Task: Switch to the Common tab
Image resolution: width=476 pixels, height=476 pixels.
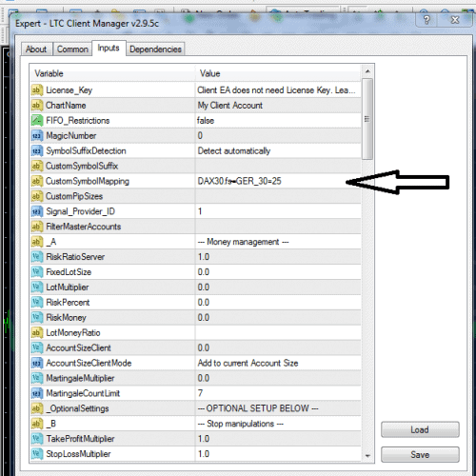Action: pos(72,50)
